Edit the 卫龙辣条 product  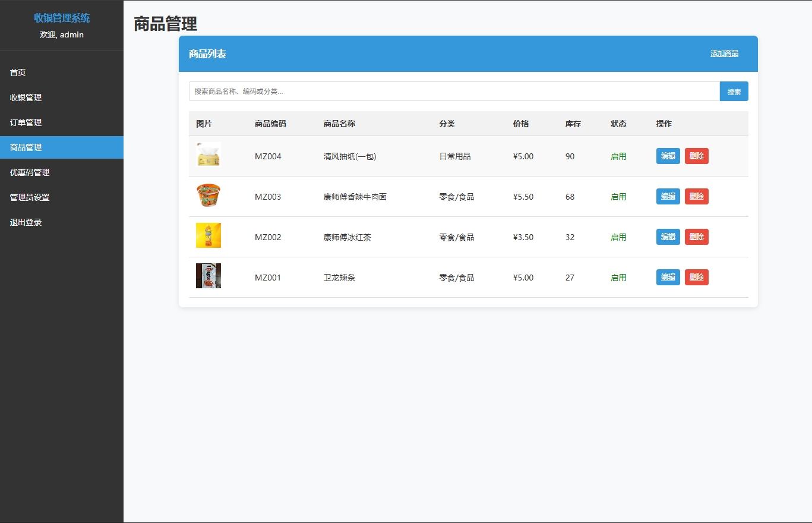pos(668,278)
